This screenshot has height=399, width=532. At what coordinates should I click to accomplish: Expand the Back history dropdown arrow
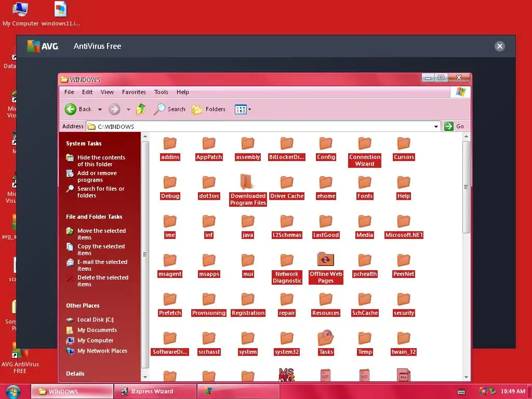[100, 109]
